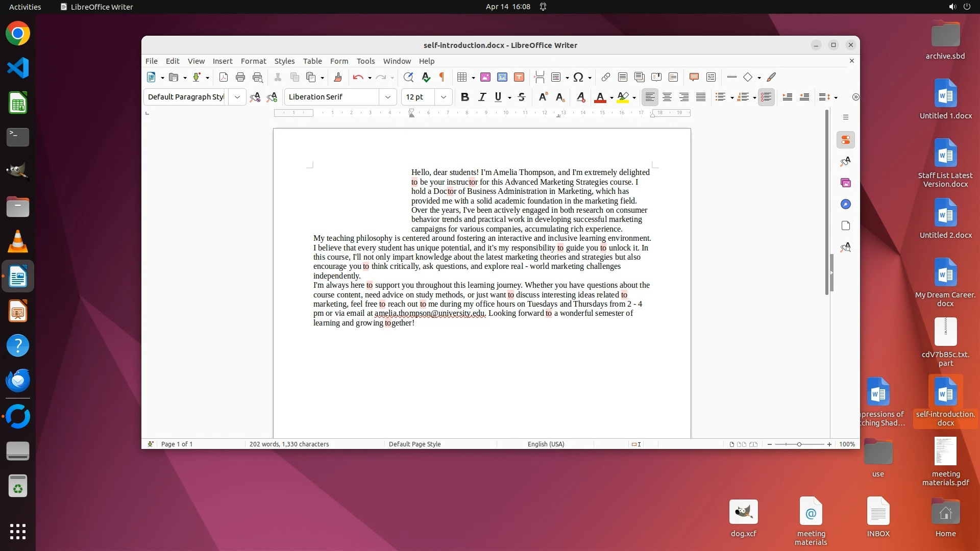Toggle Bold formatting
The image size is (980, 551).
464,97
